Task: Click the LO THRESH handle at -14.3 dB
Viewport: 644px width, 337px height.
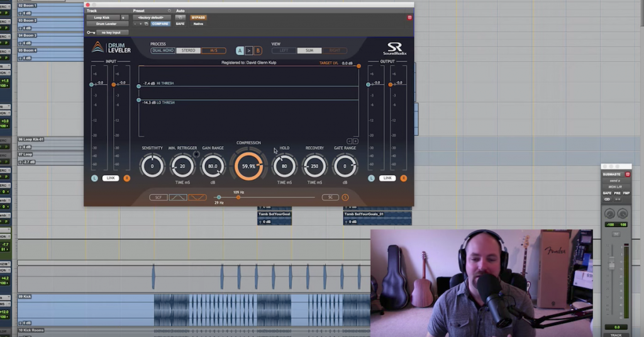Action: pyautogui.click(x=139, y=100)
